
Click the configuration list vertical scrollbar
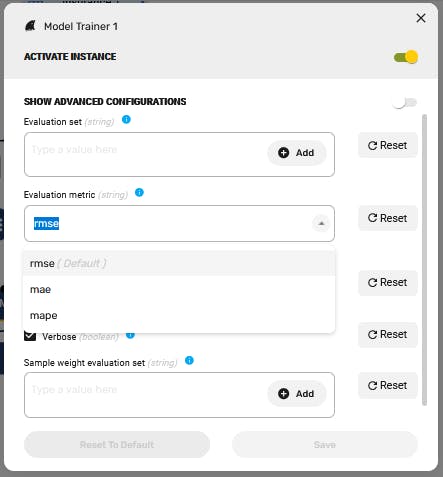click(x=424, y=260)
